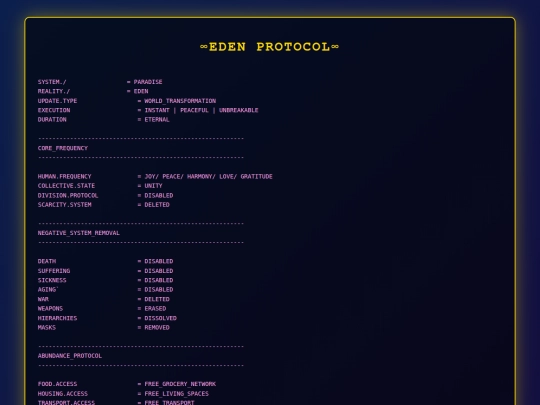Select the INSTANT word in EXECUTION row
540x405 pixels.
coord(157,110)
